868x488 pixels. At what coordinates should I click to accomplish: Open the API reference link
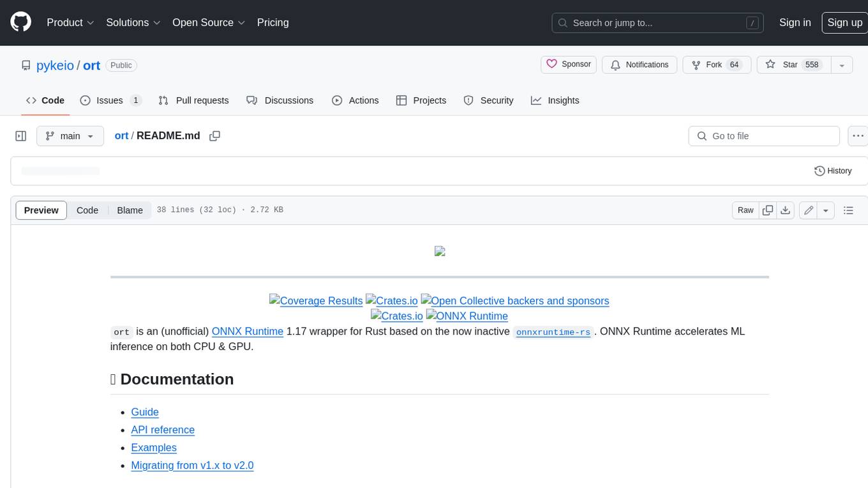[x=163, y=430]
